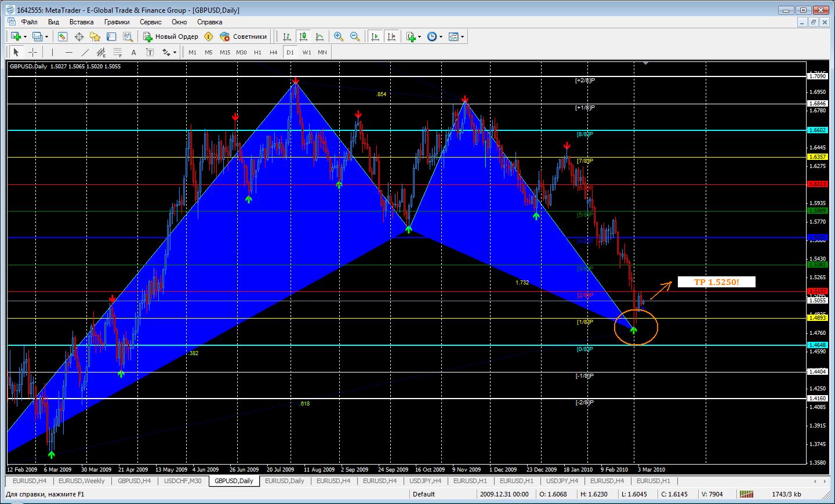The height and width of the screenshot is (504, 835).
Task: Show the Market Watch panel
Action: (x=63, y=36)
